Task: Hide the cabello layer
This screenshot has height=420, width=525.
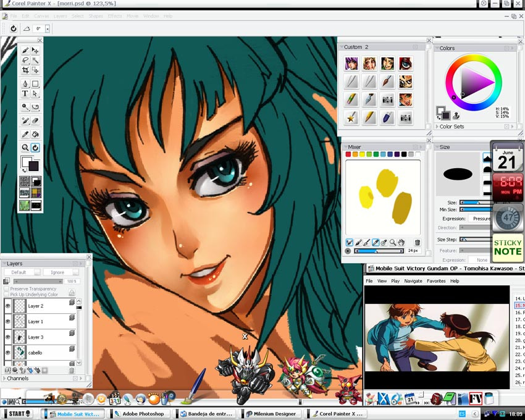Action: coord(7,352)
